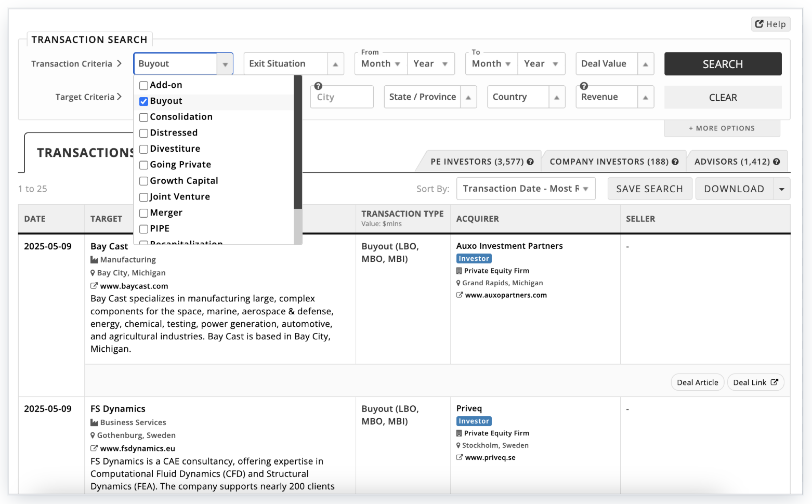Click the City input field
Screen dimensions: 812x504
pyautogui.click(x=342, y=97)
